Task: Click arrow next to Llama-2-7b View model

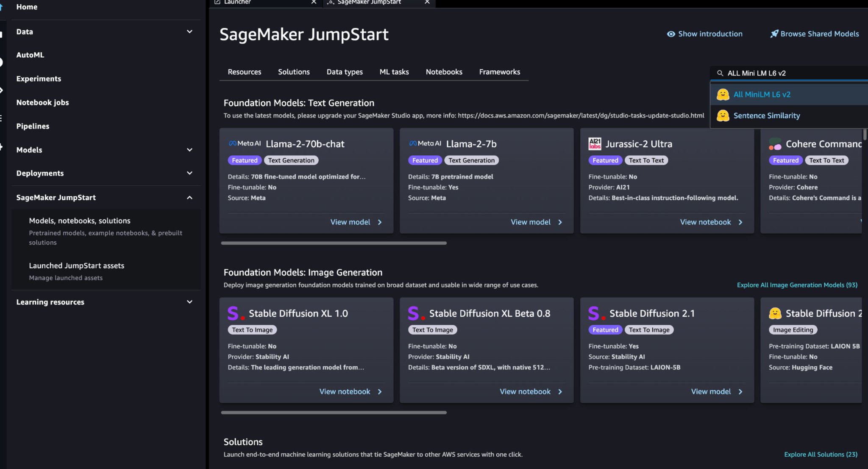Action: [560, 222]
